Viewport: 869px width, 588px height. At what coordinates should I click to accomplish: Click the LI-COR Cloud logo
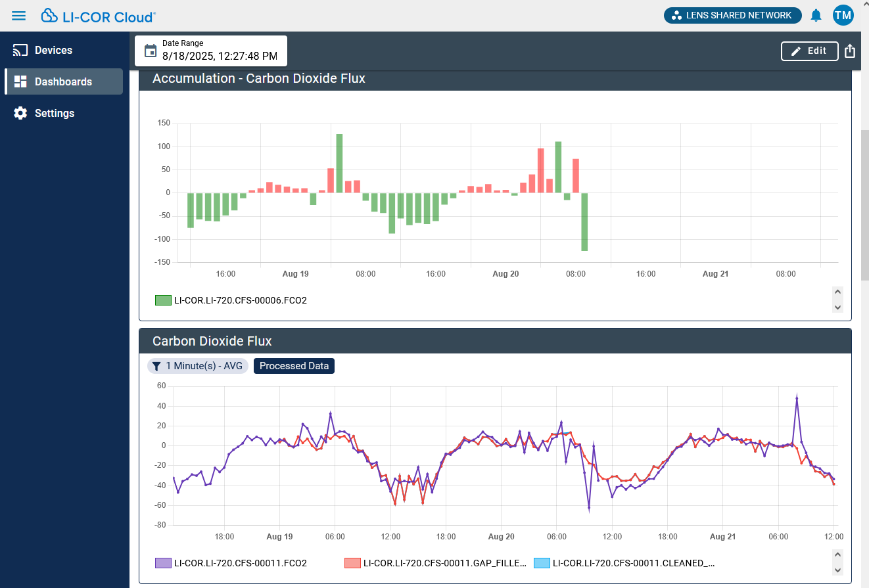99,16
